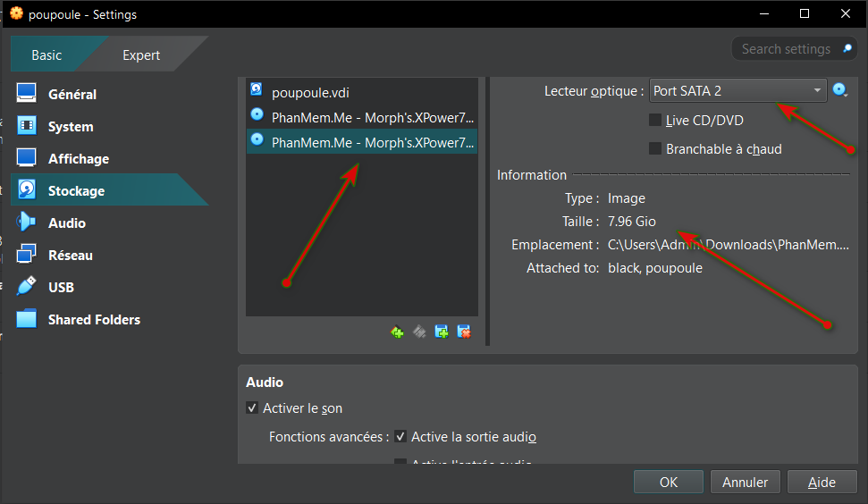Image resolution: width=868 pixels, height=504 pixels.
Task: Click the search magnifier icon
Action: coord(847,49)
